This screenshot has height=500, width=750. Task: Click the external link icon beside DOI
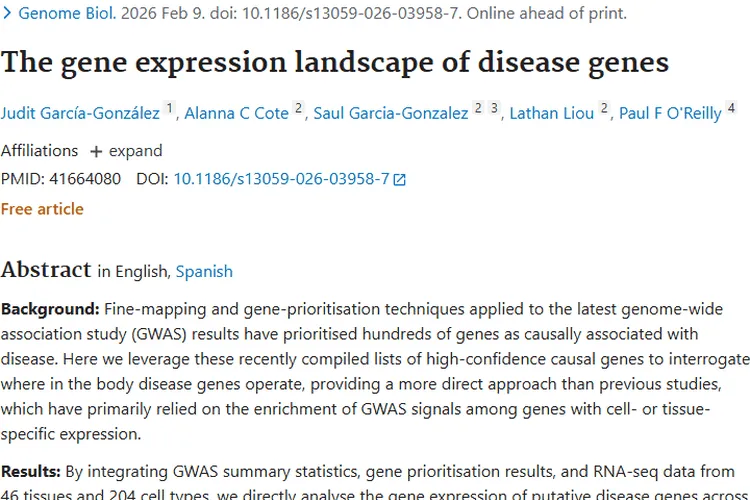400,180
